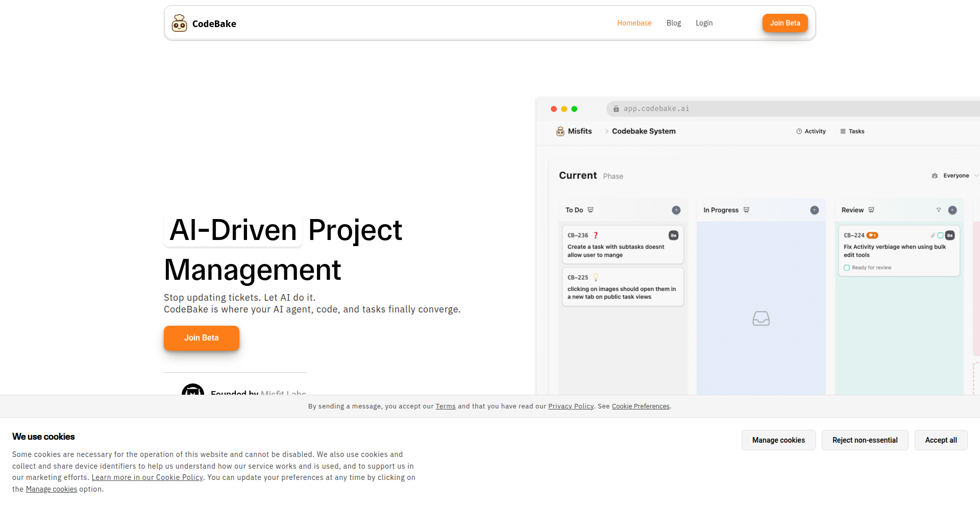Open the Login nav item

(x=704, y=23)
